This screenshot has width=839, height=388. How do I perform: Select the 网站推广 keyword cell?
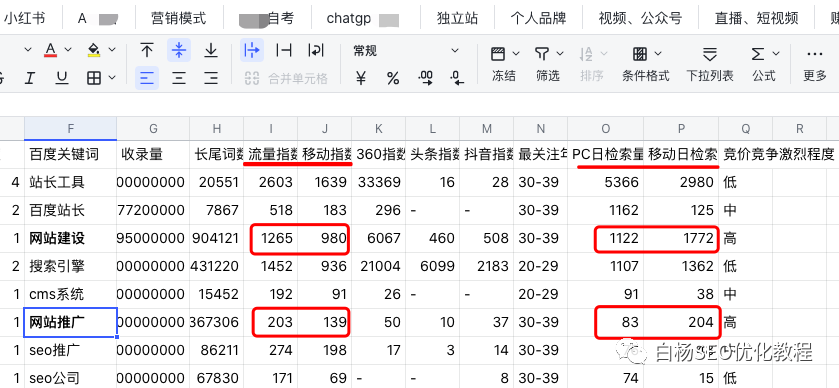pos(71,322)
